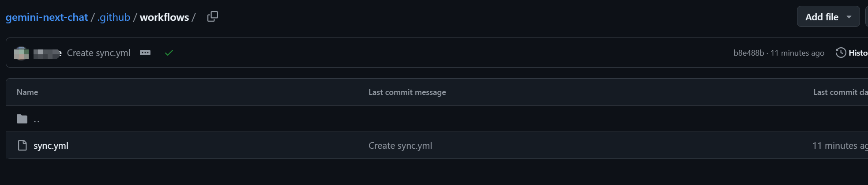Screen dimensions: 868x185
Task: Open the commit author's avatar
Action: pyautogui.click(x=21, y=53)
